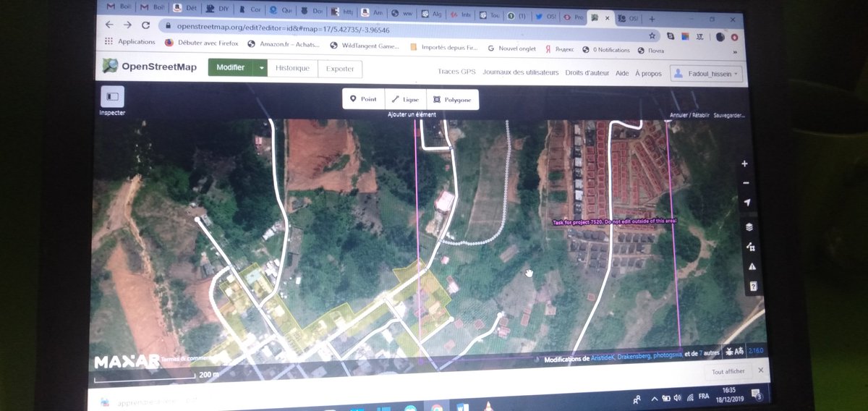Open the background layers panel

pyautogui.click(x=749, y=227)
